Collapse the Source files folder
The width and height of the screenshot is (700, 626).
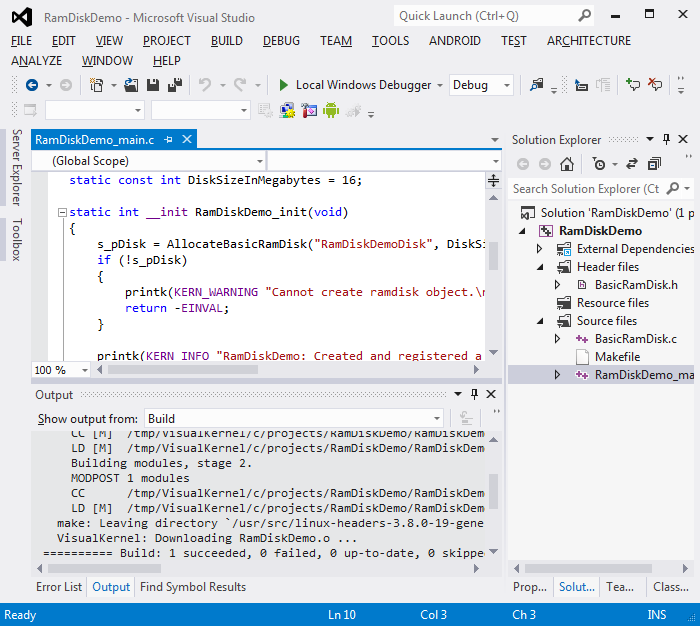[540, 321]
